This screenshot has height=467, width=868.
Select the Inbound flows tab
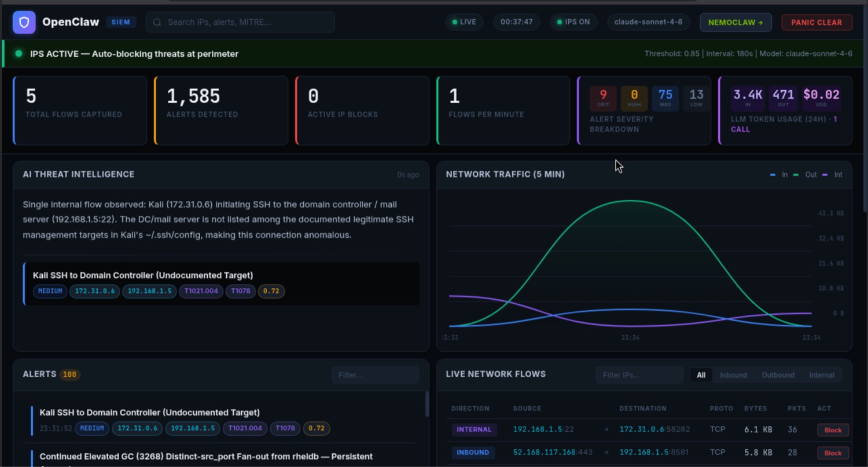(733, 375)
